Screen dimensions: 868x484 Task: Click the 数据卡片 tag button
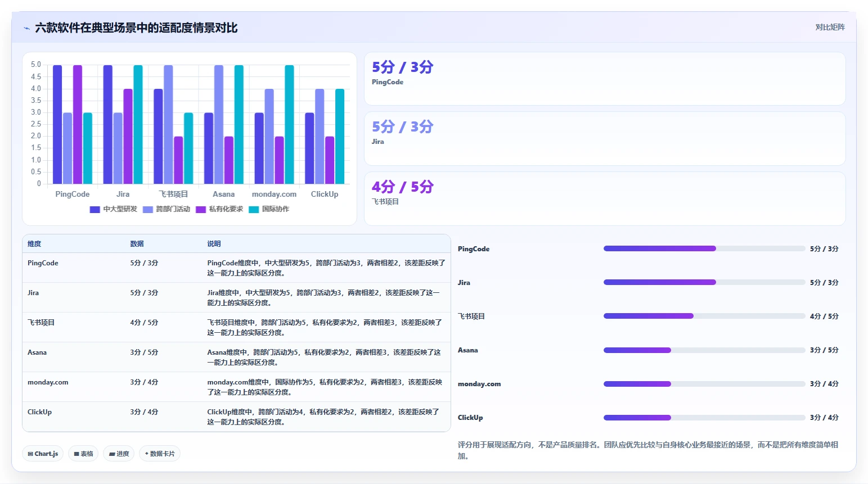(160, 454)
